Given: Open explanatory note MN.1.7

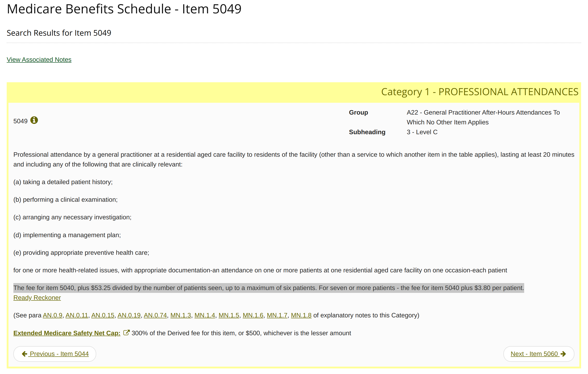Looking at the screenshot, I should [277, 315].
